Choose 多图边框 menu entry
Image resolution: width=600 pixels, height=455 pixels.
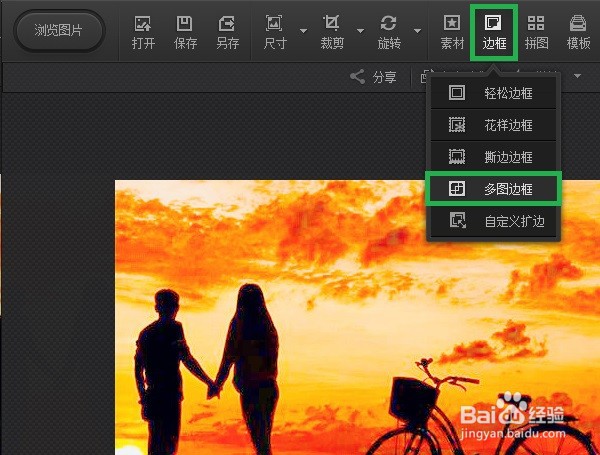[x=493, y=189]
